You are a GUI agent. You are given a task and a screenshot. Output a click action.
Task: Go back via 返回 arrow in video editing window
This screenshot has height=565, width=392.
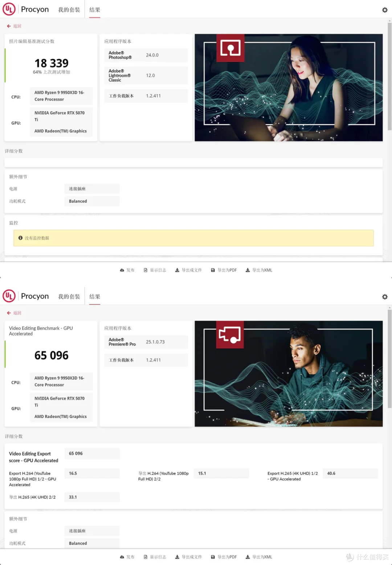tap(9, 313)
